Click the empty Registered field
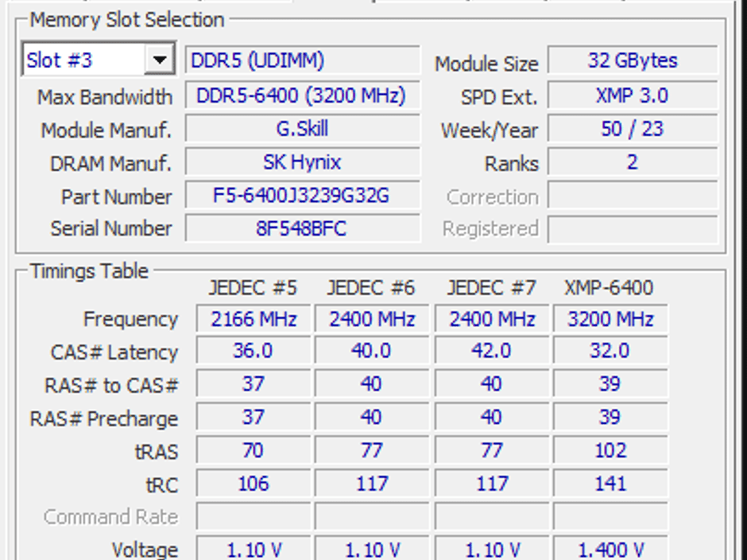Screen dimensions: 747x560 (x=632, y=229)
